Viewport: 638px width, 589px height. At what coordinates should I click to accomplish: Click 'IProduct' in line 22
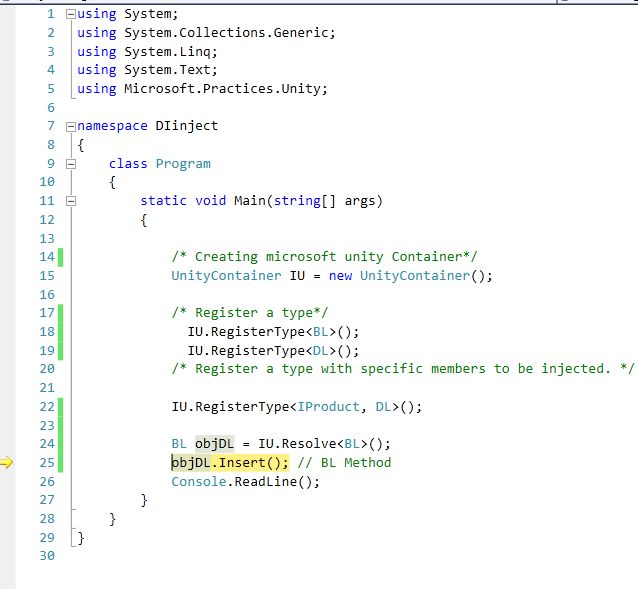(x=328, y=407)
